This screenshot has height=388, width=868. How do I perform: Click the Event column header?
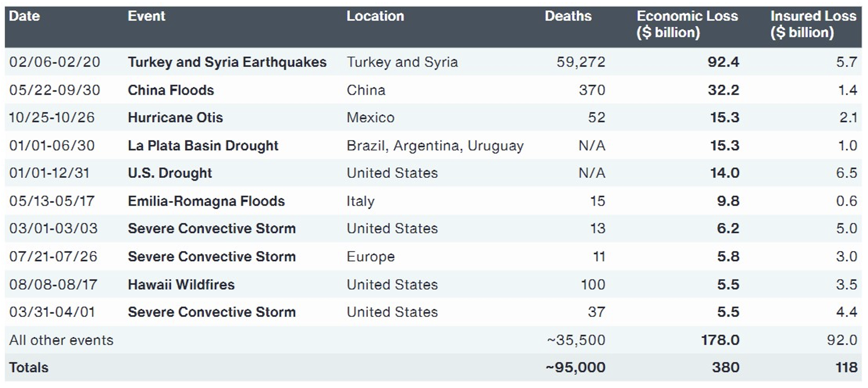point(146,16)
